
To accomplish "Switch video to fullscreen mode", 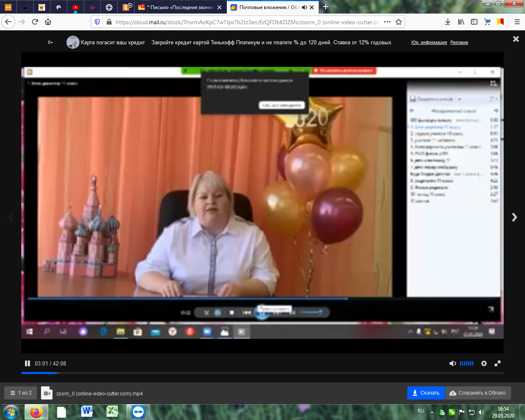I will (498, 363).
